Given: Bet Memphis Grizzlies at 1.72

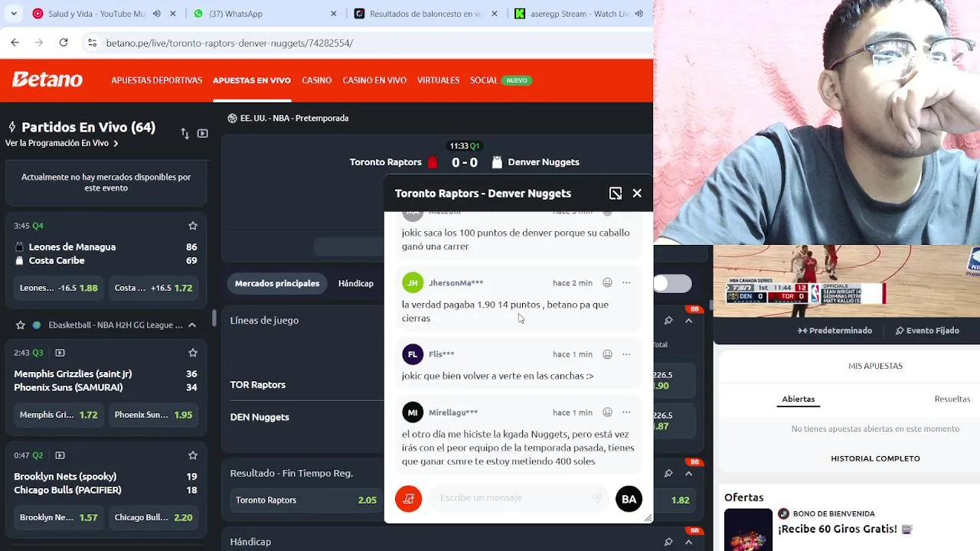Looking at the screenshot, I should click(x=59, y=415).
